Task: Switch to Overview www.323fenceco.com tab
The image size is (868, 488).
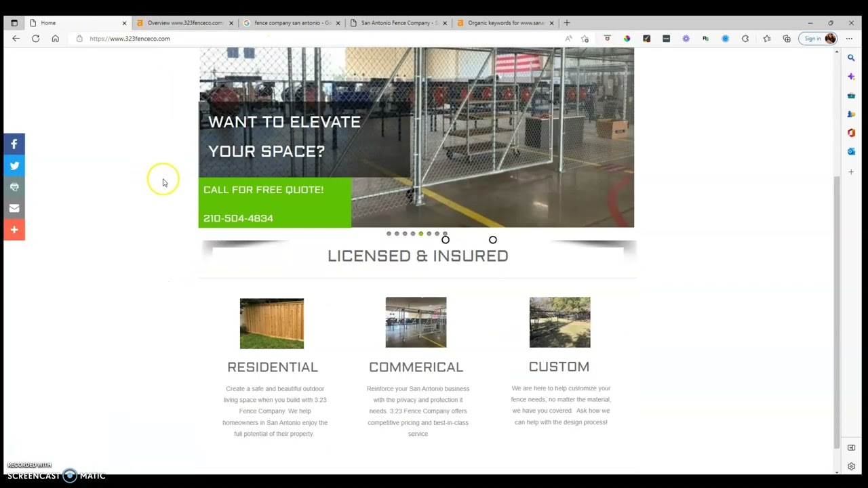Action: pyautogui.click(x=184, y=23)
